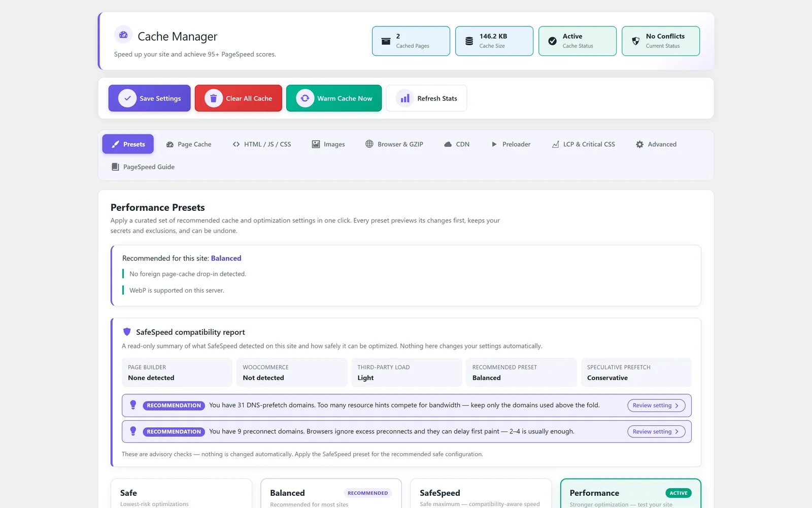Click the brush icon in the Presets tab
This screenshot has width=812, height=508.
pyautogui.click(x=116, y=144)
